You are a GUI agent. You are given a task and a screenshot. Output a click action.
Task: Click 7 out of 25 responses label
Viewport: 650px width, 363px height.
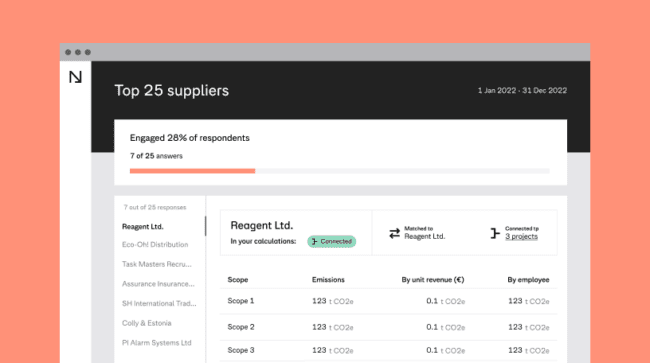(x=155, y=207)
